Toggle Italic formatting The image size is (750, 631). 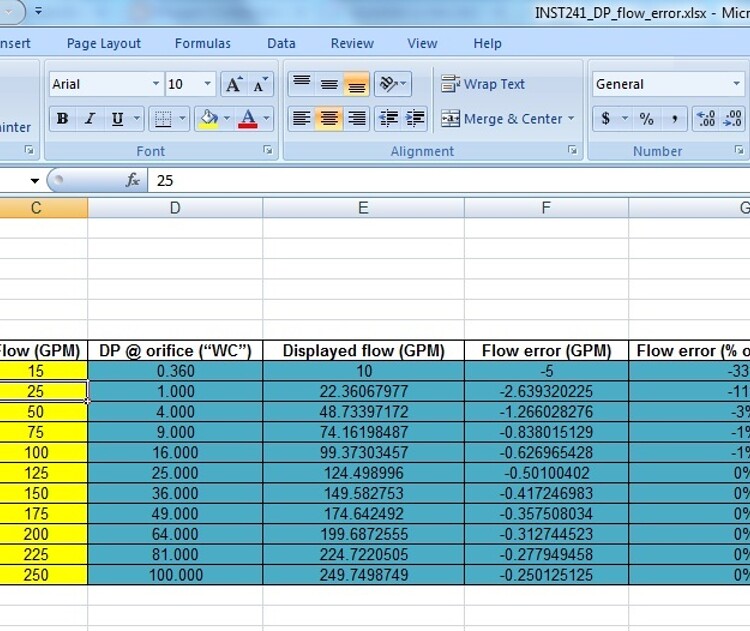click(89, 119)
